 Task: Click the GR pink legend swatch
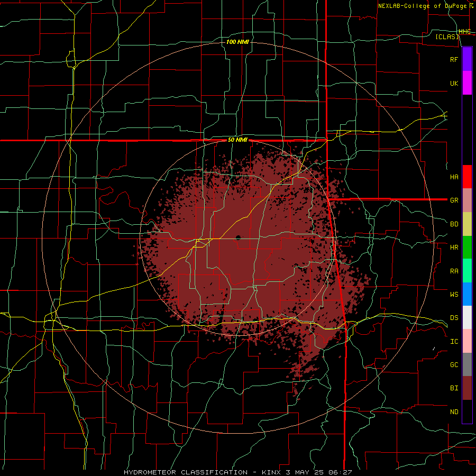point(467,200)
